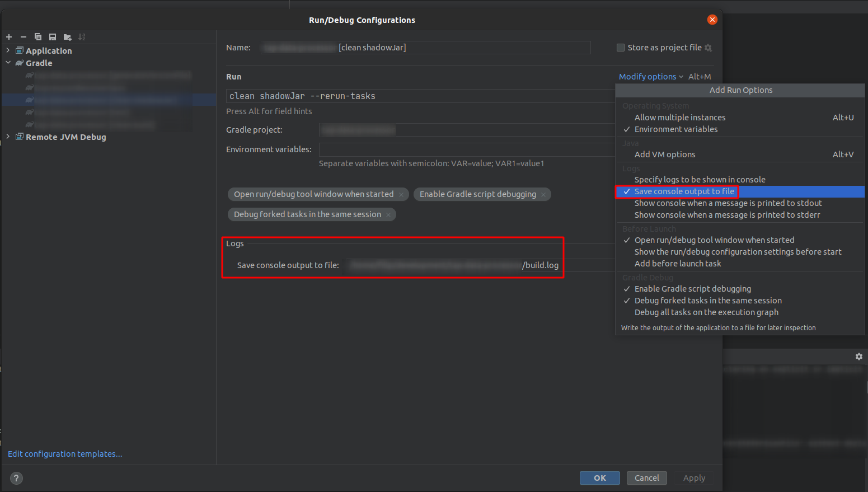The image size is (868, 492).
Task: Click the Application folder icon in the tree
Action: click(20, 50)
